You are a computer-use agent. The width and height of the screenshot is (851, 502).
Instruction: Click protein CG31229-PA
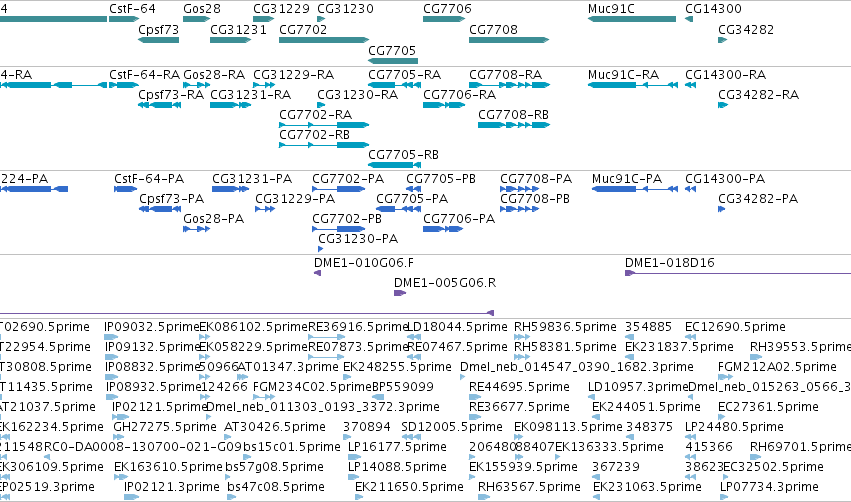click(x=265, y=209)
